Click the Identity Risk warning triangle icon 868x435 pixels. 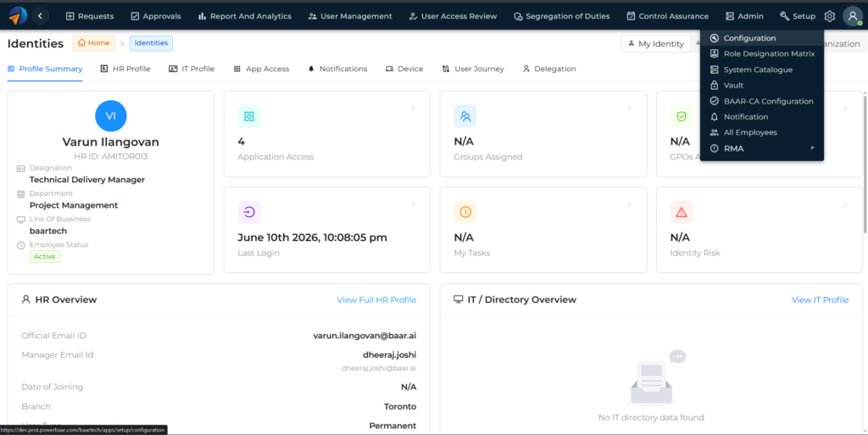[x=682, y=212]
